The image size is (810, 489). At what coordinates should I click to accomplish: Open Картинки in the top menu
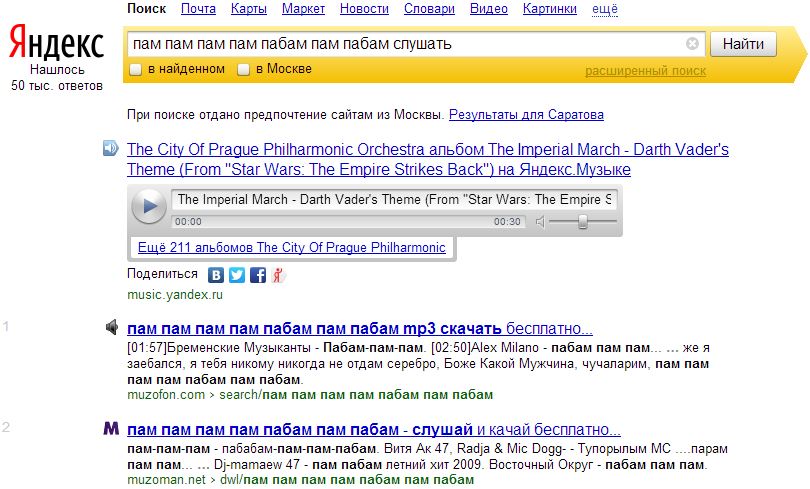click(x=550, y=9)
